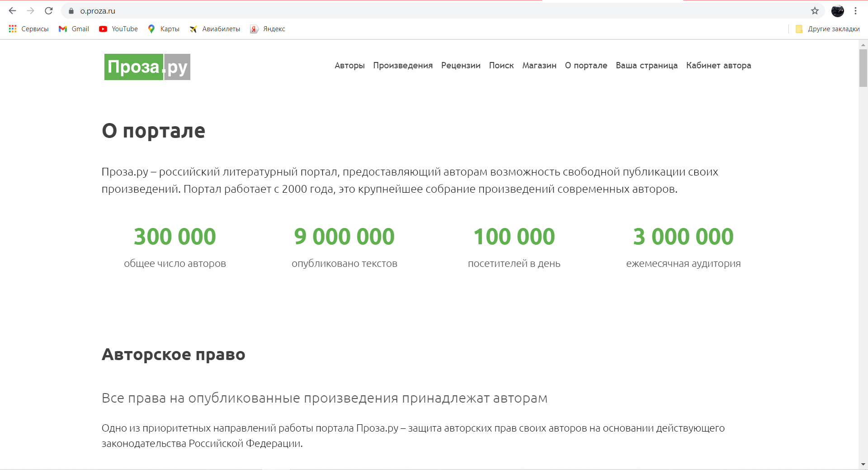The height and width of the screenshot is (470, 868).
Task: Click опубликовано текстов label
Action: [344, 264]
